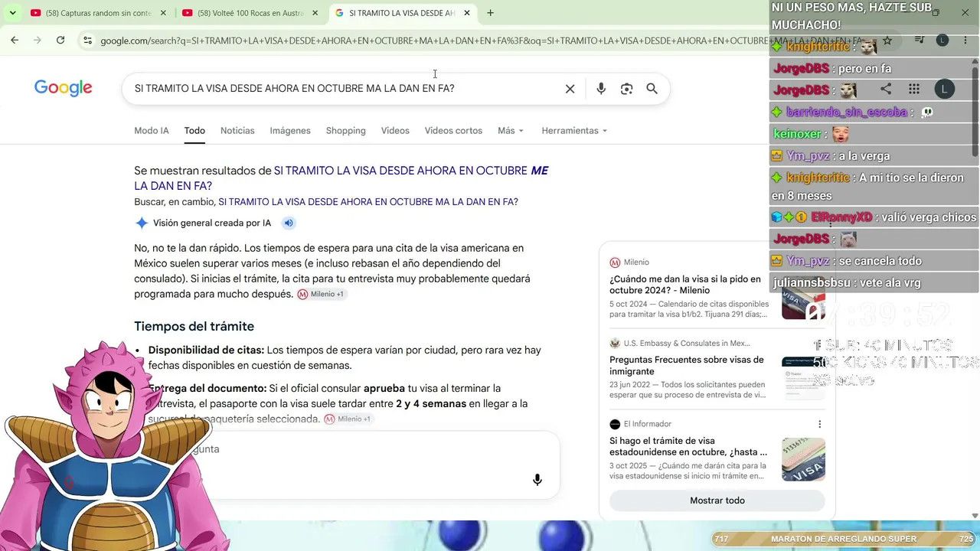Click the 'Mostrar todo' button
Screen dimensions: 980x551
click(x=717, y=500)
